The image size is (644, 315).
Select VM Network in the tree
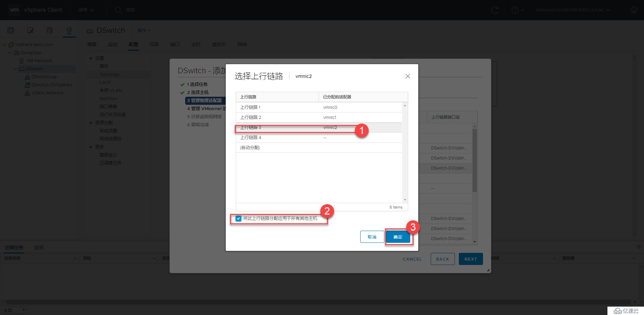(39, 61)
